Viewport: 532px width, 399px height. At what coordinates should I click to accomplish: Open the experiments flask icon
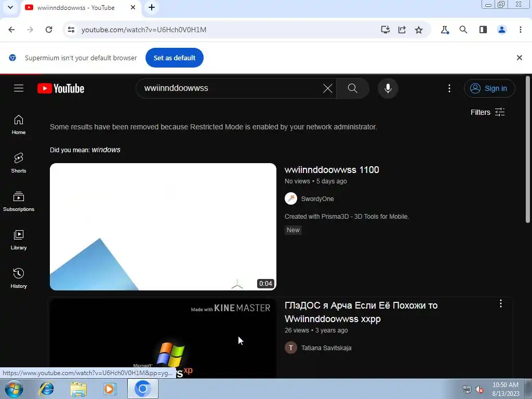coord(445,30)
